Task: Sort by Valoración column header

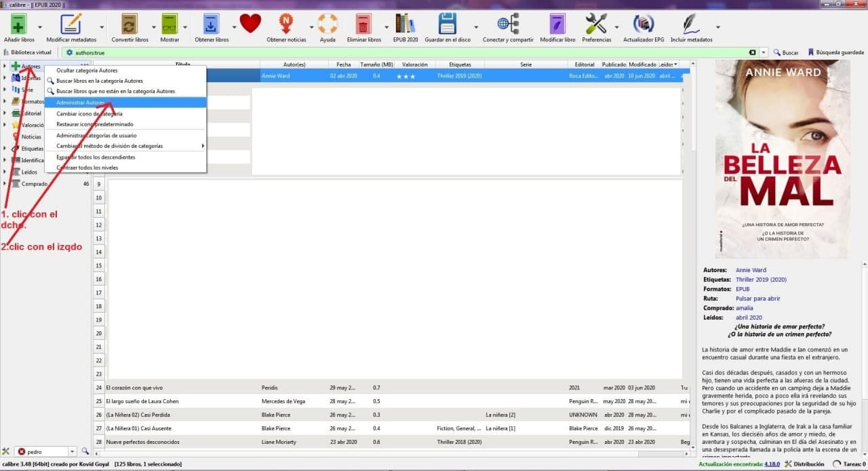Action: pyautogui.click(x=414, y=64)
